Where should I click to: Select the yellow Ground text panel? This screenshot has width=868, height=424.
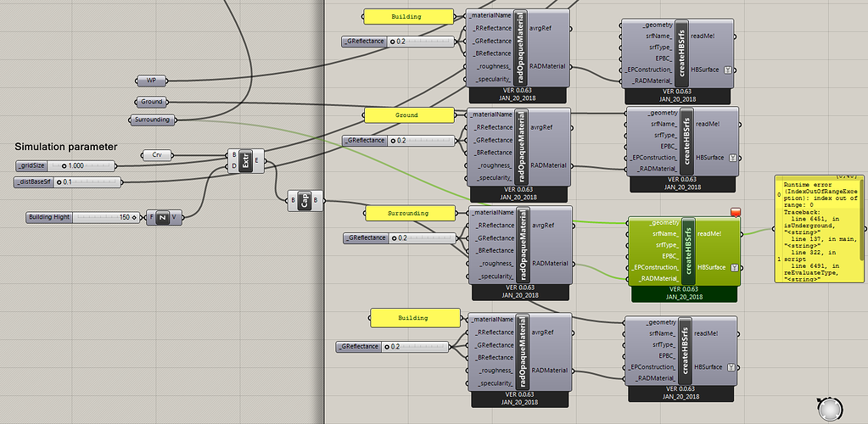pyautogui.click(x=409, y=115)
